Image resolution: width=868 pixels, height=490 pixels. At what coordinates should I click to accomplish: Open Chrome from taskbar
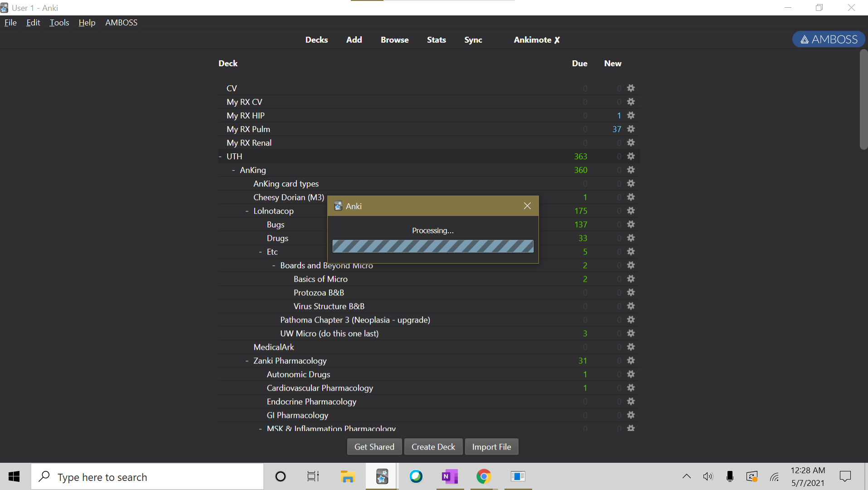[x=484, y=477]
